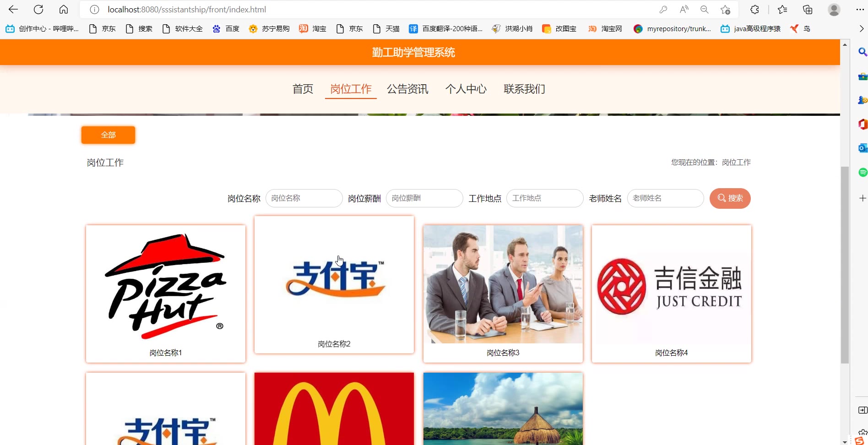Click the page vertical scrollbar thumb
Image resolution: width=868 pixels, height=445 pixels.
(x=845, y=265)
